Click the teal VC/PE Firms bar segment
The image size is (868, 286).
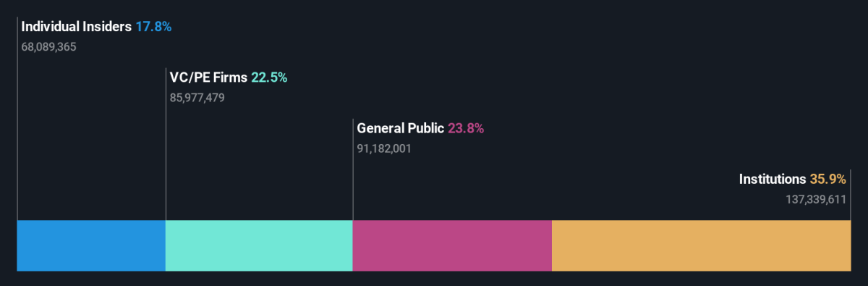259,245
